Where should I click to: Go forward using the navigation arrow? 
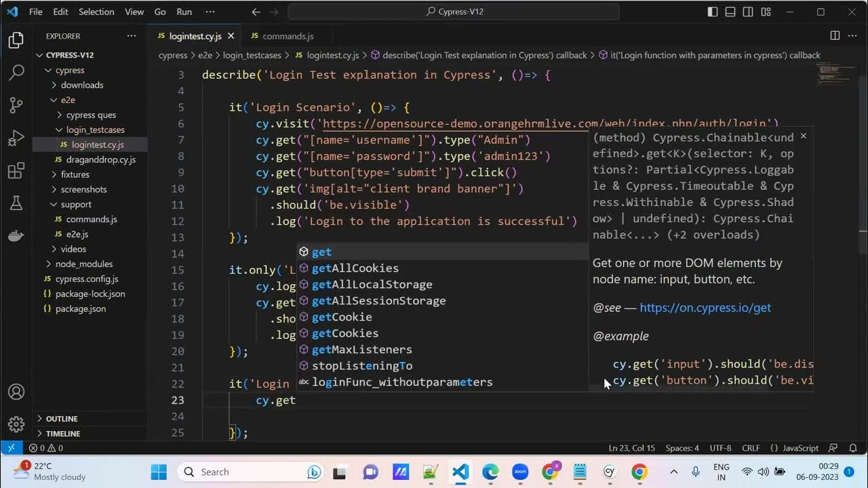tap(274, 12)
